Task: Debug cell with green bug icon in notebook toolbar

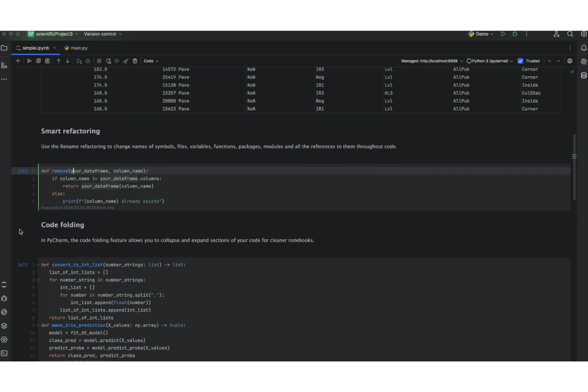Action: coord(88,61)
